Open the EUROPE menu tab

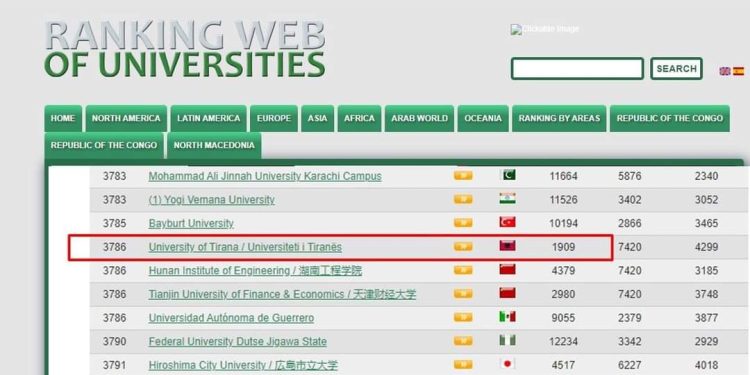[x=274, y=118]
